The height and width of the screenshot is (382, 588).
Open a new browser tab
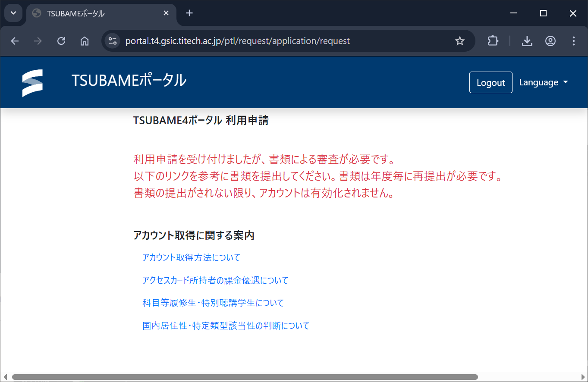(x=189, y=13)
